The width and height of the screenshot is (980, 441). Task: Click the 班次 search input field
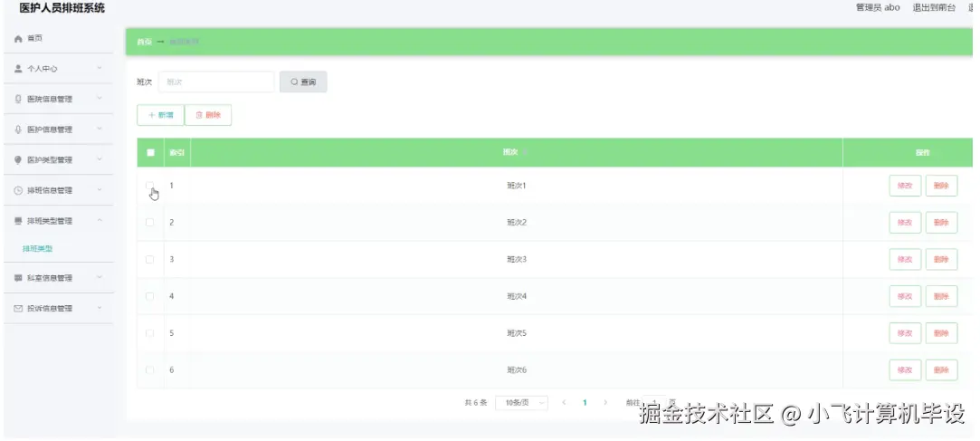click(216, 81)
